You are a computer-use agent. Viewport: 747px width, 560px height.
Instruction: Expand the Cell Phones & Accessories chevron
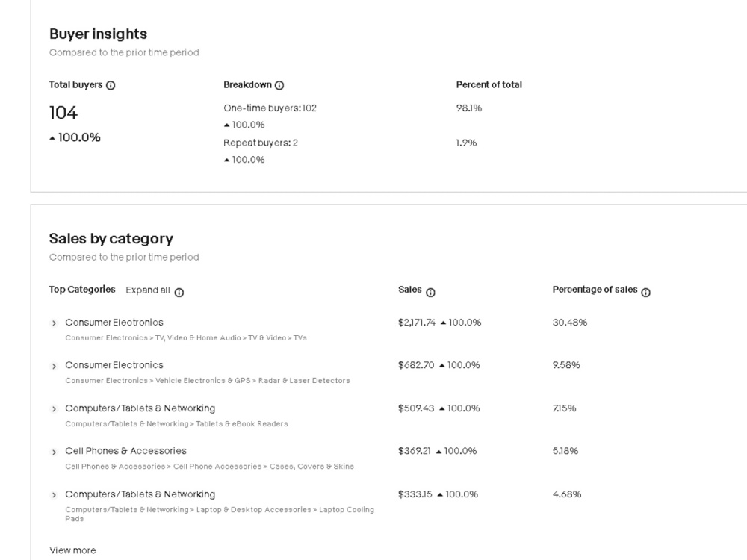click(x=54, y=452)
